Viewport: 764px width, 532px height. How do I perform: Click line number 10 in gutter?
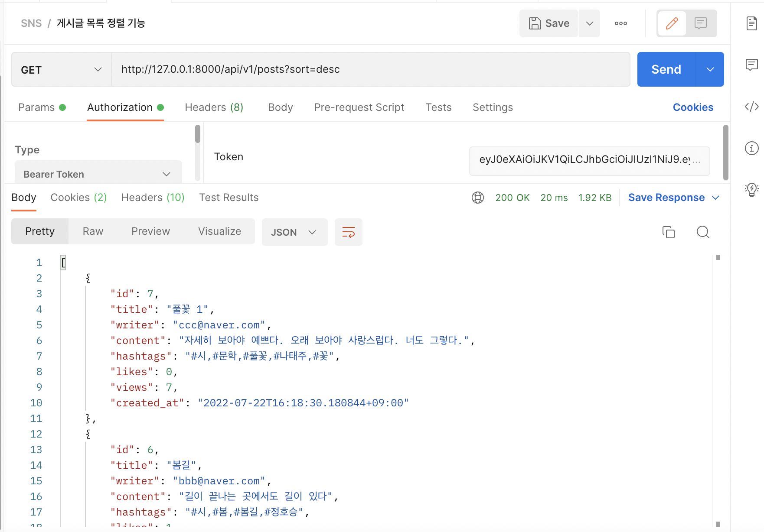click(36, 403)
